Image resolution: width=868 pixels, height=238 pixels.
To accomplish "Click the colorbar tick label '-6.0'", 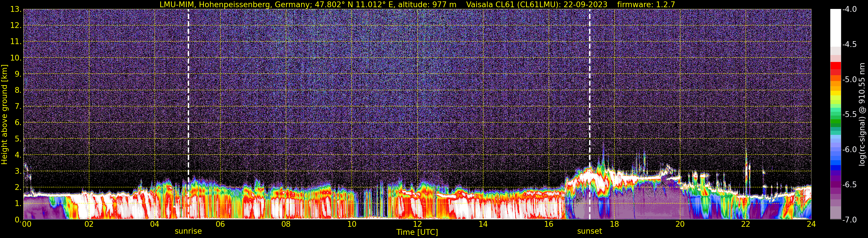I will click(x=849, y=150).
